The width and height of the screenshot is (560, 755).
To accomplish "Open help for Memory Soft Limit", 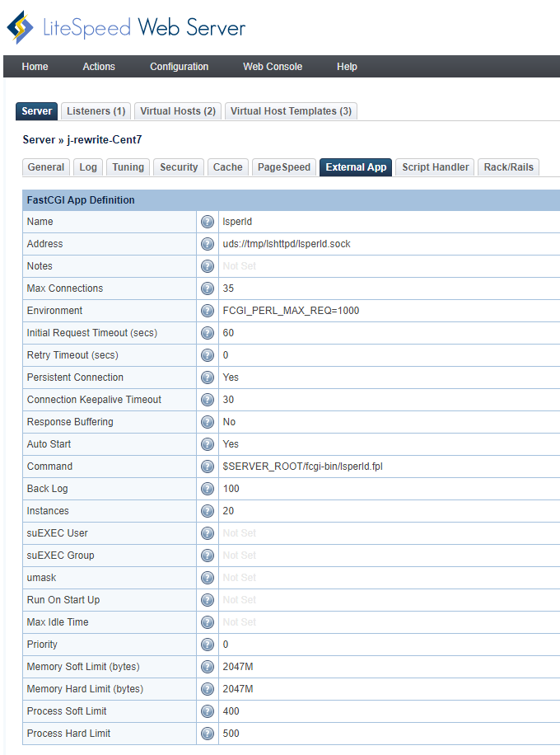I will [x=208, y=667].
